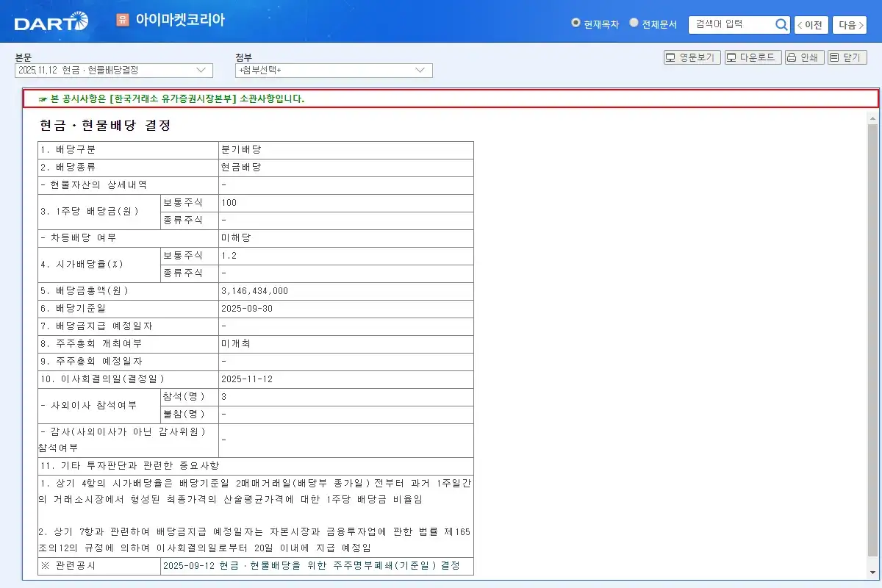Click the 참석(명) label

(184, 397)
